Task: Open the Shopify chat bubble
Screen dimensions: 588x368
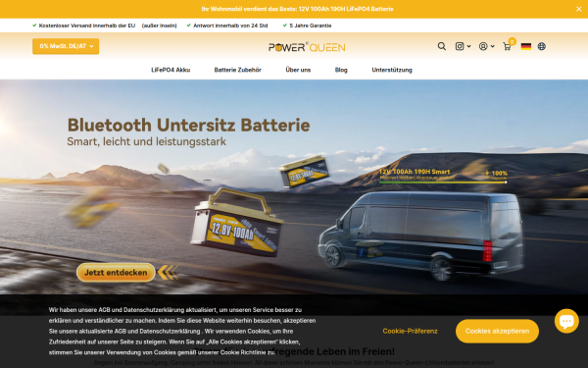Action: tap(566, 321)
